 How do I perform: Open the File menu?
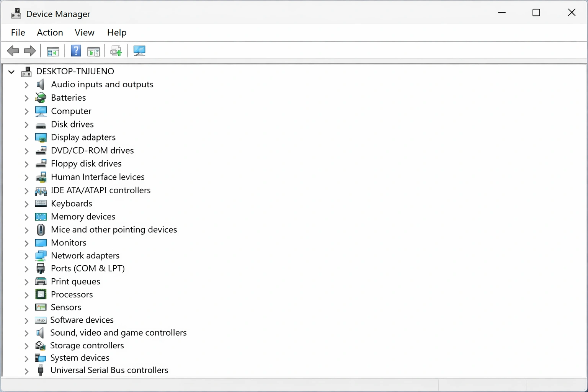coord(18,33)
